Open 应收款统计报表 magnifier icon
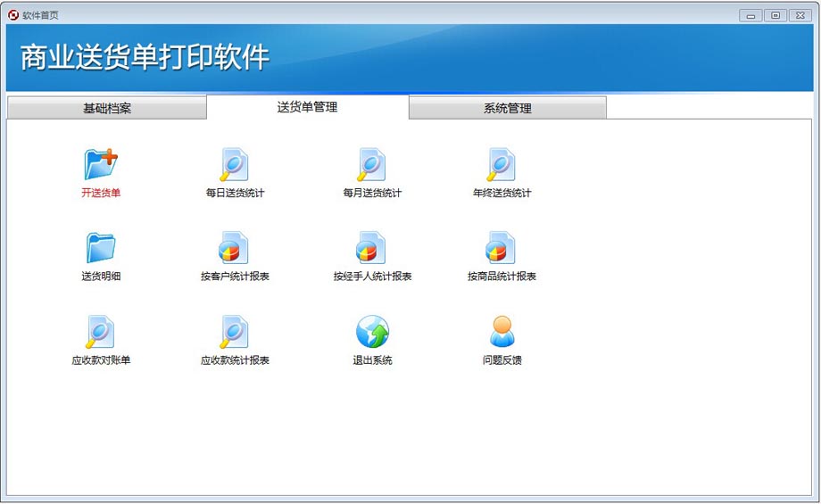Viewport: 821px width, 504px height. 234,331
